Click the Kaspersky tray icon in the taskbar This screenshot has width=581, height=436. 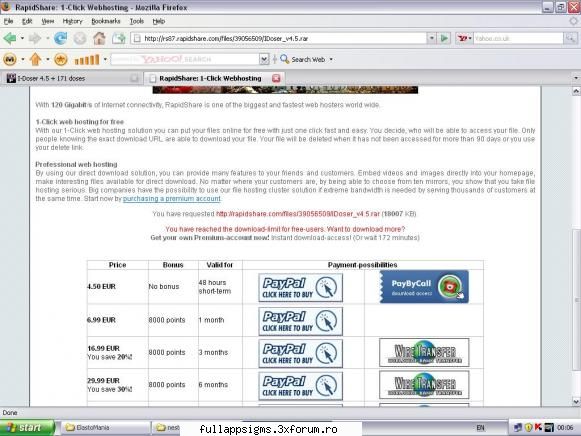tap(538, 427)
